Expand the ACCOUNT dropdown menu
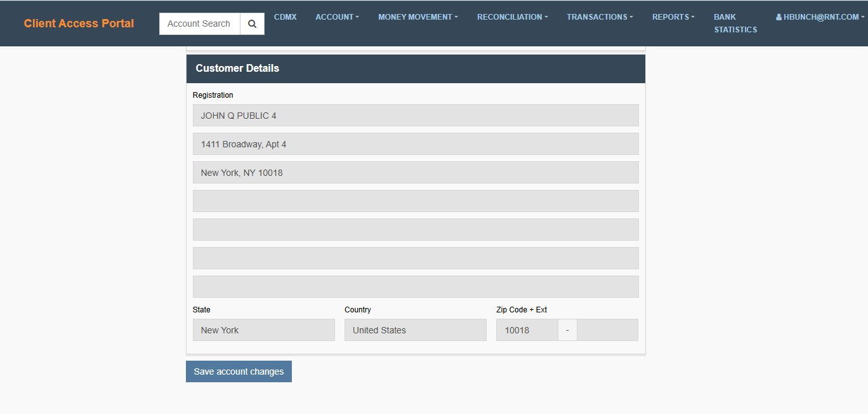Image resolution: width=868 pixels, height=414 pixels. 337,17
